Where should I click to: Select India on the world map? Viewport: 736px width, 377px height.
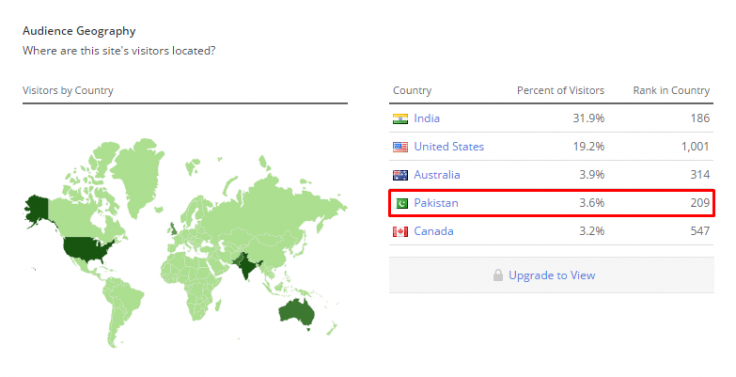(245, 264)
